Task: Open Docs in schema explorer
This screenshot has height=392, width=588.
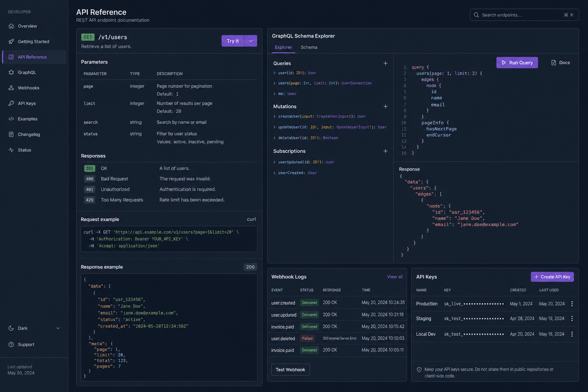Action: 560,63
